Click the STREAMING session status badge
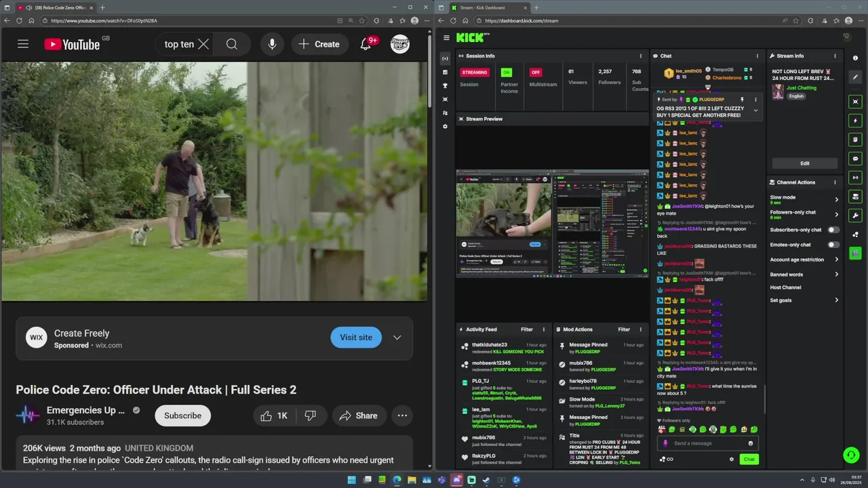This screenshot has width=868, height=488. 475,73
